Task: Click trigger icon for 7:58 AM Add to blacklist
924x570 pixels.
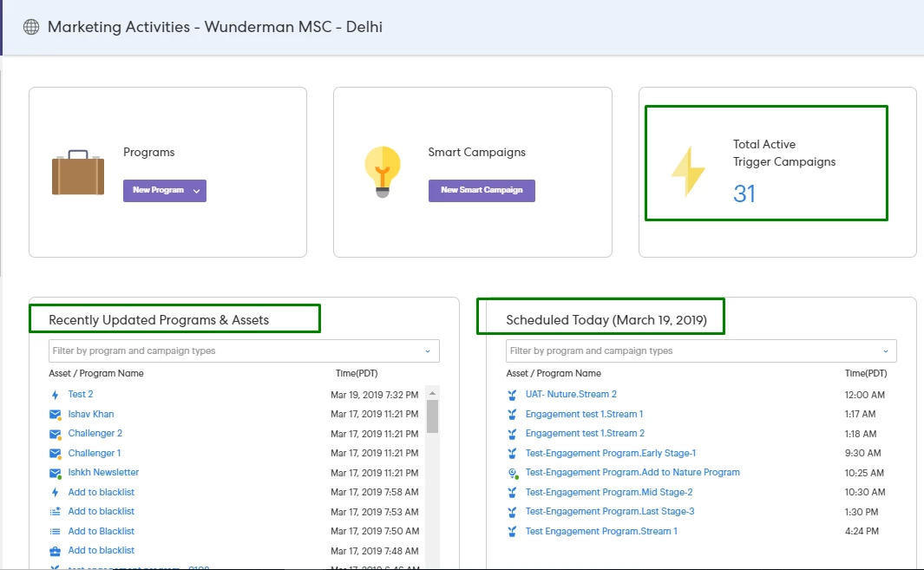Action: click(x=55, y=492)
